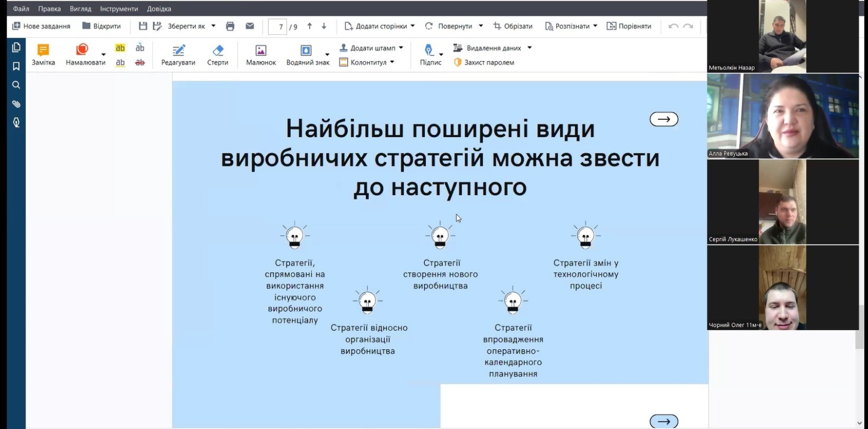Open the bookmarks panel in sidebar
Viewport: 868px width, 429px height.
coord(16,66)
